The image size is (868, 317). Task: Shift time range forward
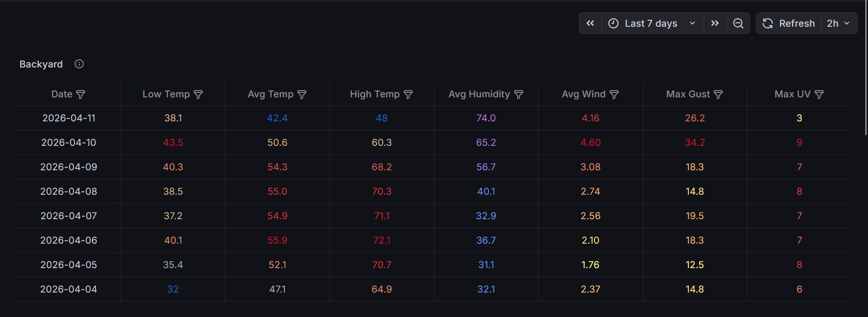(715, 24)
